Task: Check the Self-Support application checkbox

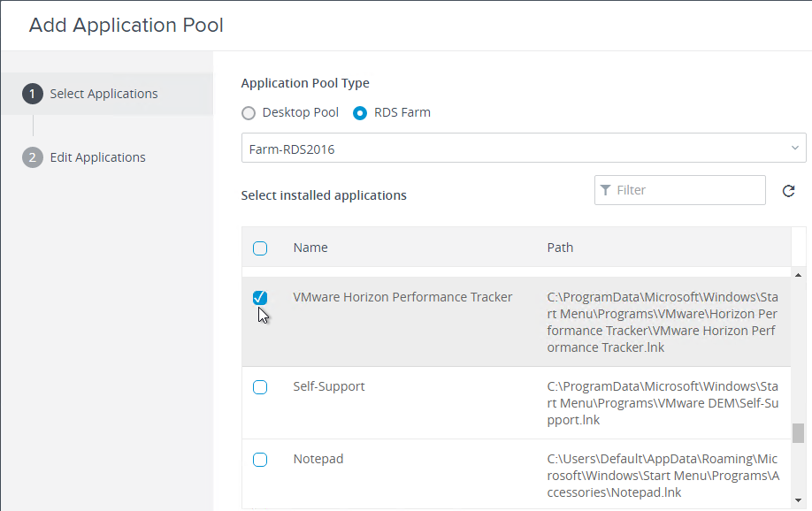Action: (260, 387)
